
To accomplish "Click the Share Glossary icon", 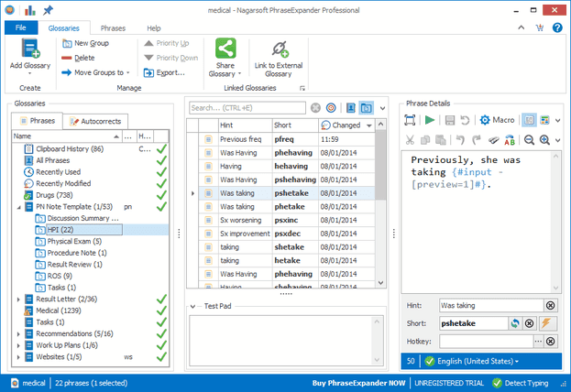I will 225,50.
